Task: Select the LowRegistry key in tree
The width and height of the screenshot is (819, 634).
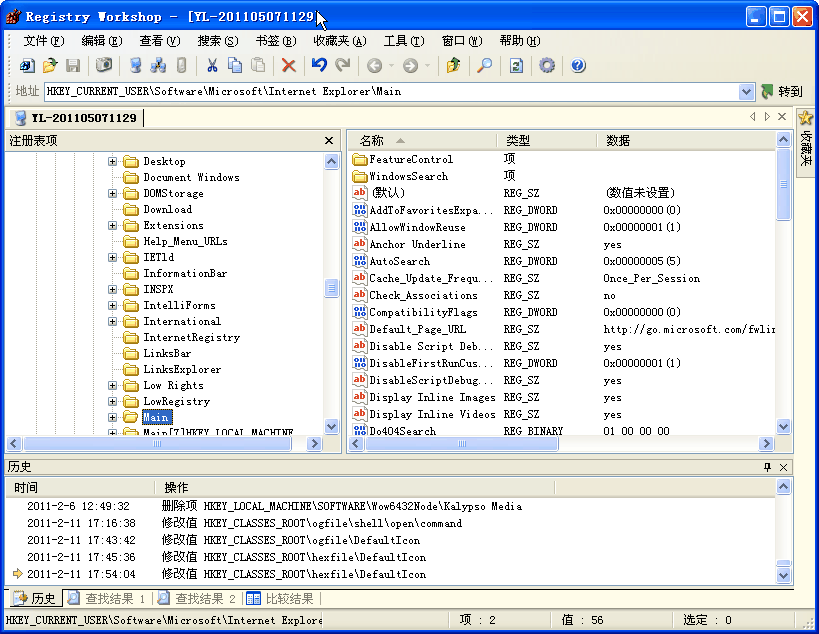Action: (x=176, y=402)
